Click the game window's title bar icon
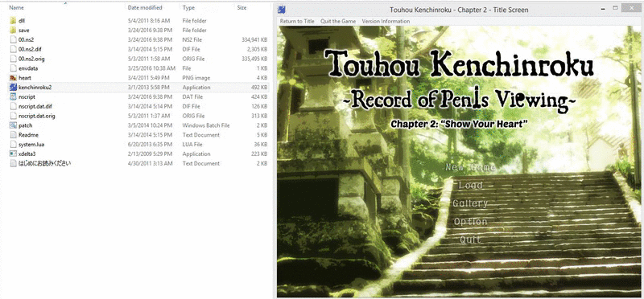Image resolution: width=644 pixels, height=299 pixels. pyautogui.click(x=282, y=9)
